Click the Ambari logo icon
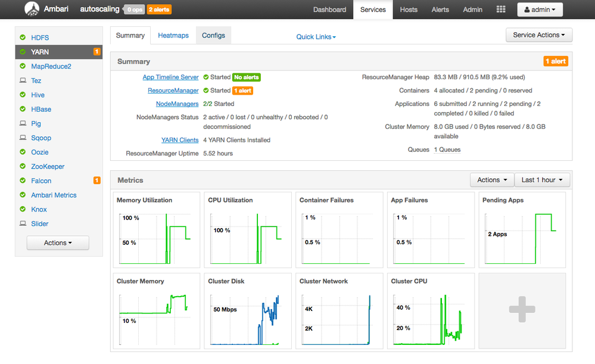Viewport: 595px width, 364px height. coord(32,9)
